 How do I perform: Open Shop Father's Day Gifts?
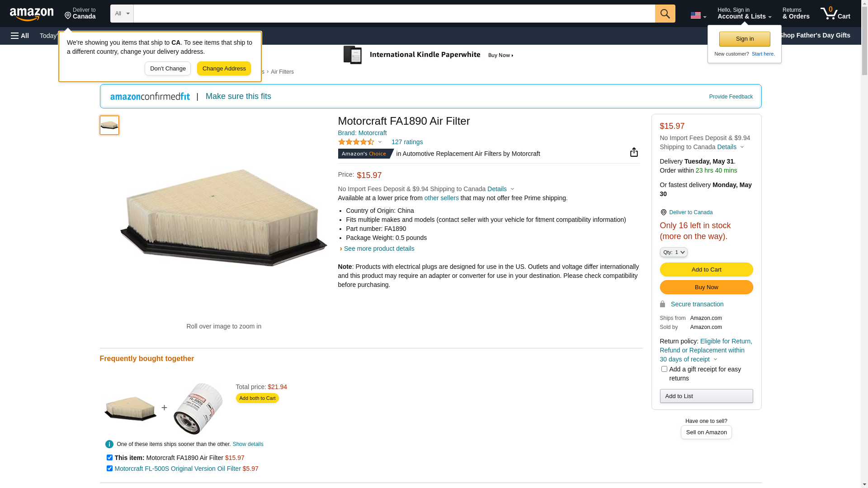pyautogui.click(x=814, y=35)
